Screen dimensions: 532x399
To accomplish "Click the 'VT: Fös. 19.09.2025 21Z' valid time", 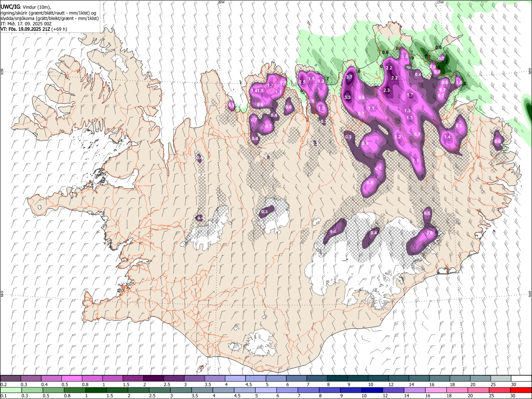I will [x=26, y=29].
